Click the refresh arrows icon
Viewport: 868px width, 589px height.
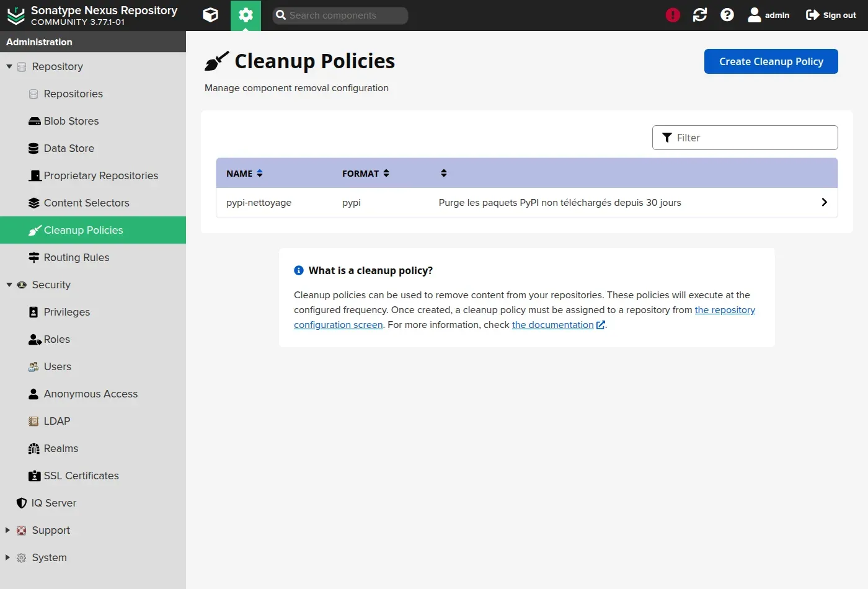[700, 15]
